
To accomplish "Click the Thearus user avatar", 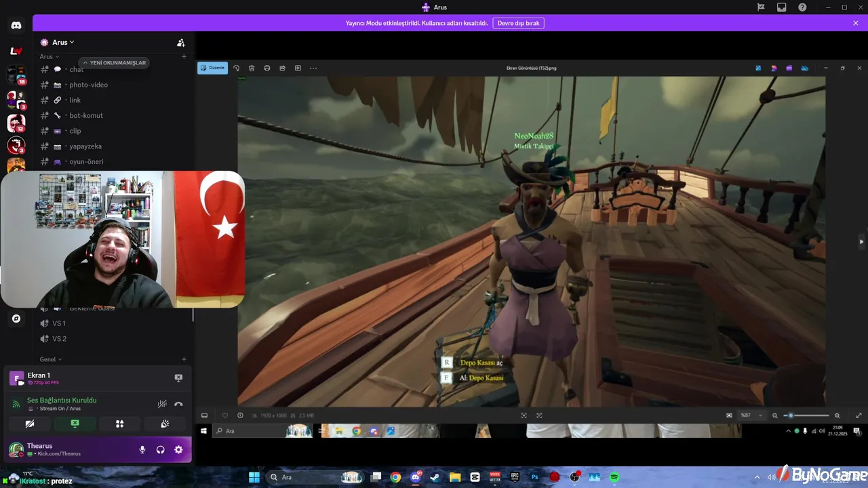I will [16, 449].
